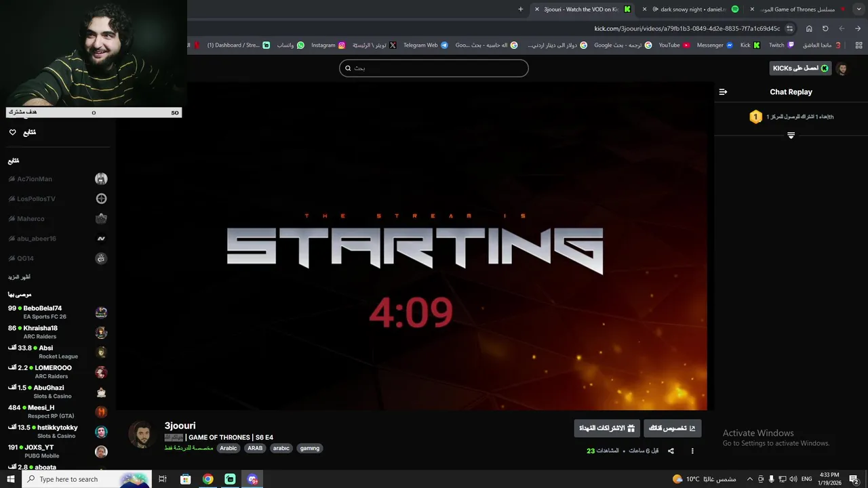This screenshot has width=868, height=488.
Task: Open a new browser tab
Action: point(521,9)
